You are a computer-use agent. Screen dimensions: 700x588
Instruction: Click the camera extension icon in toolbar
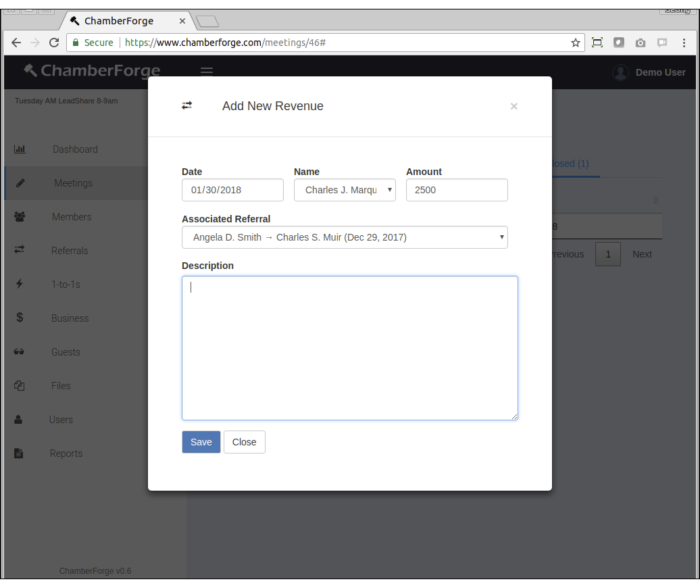pyautogui.click(x=640, y=43)
